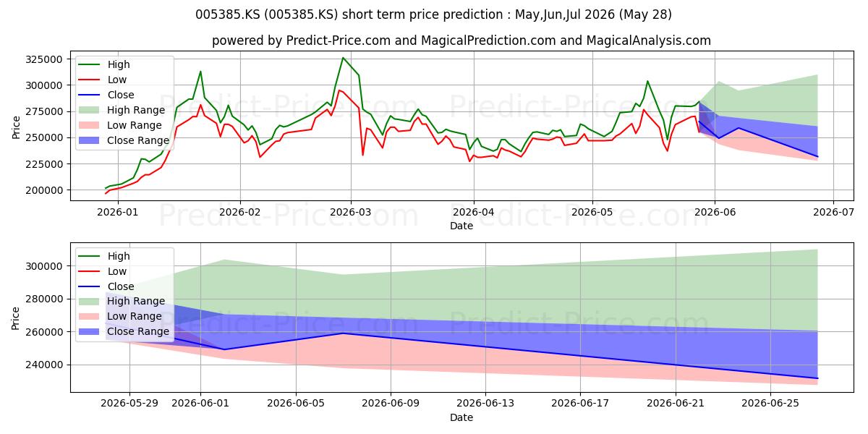Click the 325000 price tick label

click(46, 59)
